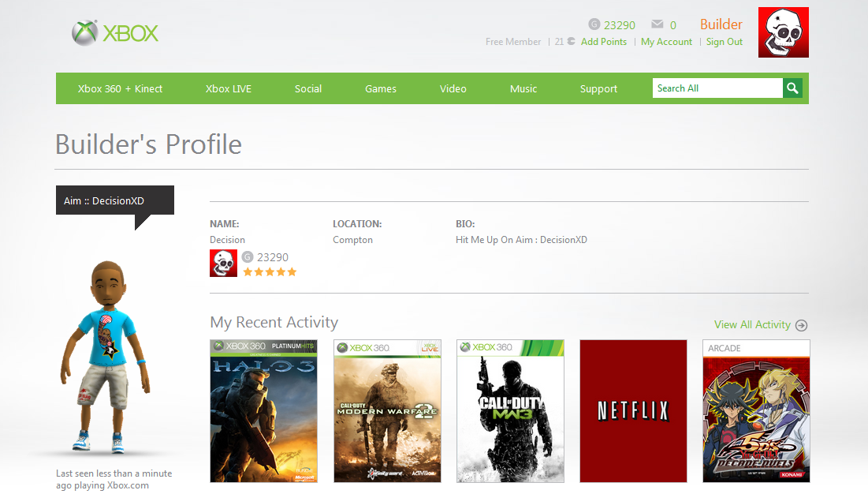Click the Gamerscore G icon in header
This screenshot has height=494, width=868.
[594, 24]
